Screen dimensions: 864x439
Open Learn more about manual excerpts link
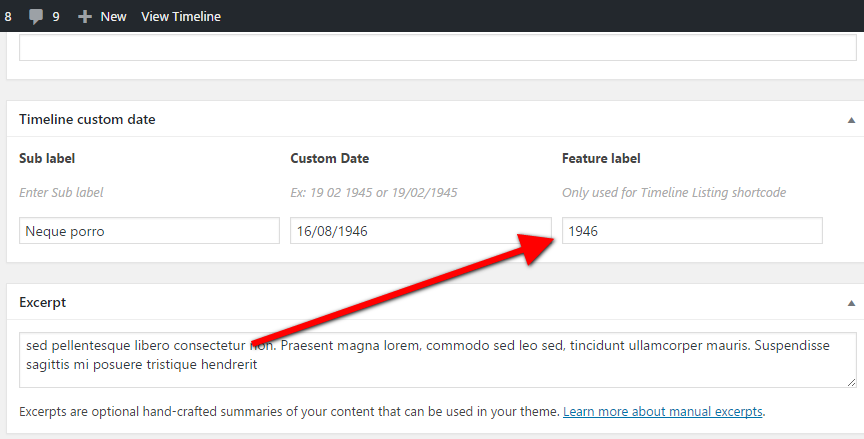coord(662,411)
